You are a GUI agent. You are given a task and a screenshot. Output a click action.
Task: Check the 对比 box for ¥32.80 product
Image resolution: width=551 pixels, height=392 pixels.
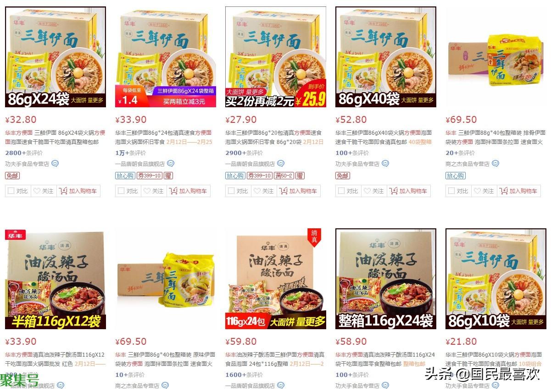11,191
